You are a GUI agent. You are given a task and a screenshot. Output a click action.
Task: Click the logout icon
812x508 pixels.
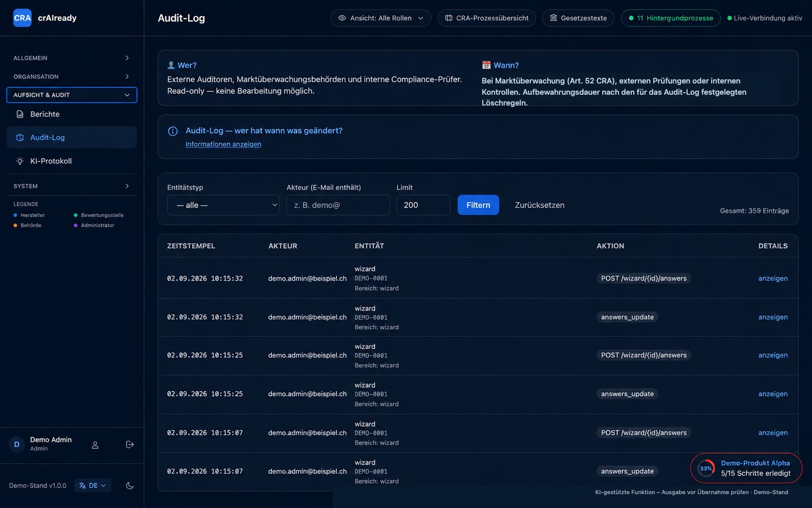pos(130,444)
